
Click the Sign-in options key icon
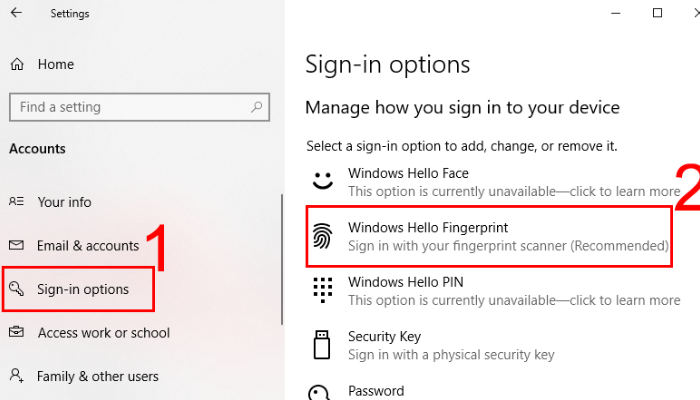click(17, 290)
